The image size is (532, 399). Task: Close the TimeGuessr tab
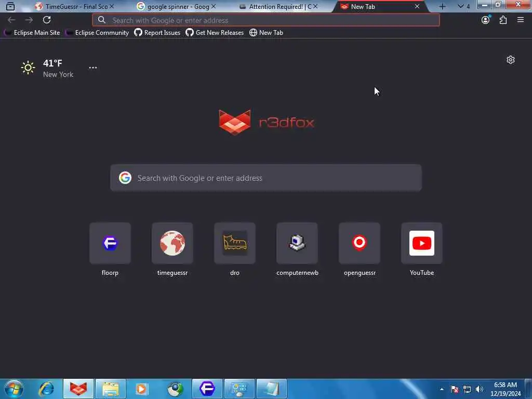pyautogui.click(x=112, y=6)
